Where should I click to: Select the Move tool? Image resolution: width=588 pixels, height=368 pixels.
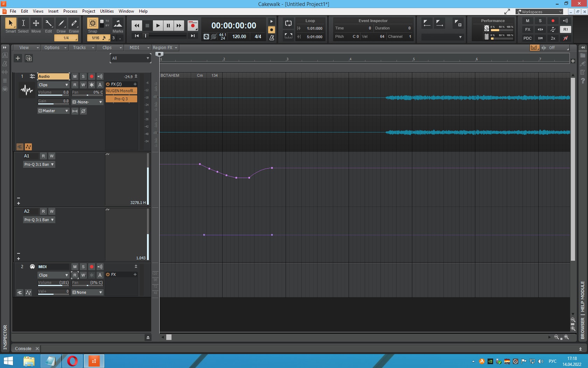click(36, 23)
